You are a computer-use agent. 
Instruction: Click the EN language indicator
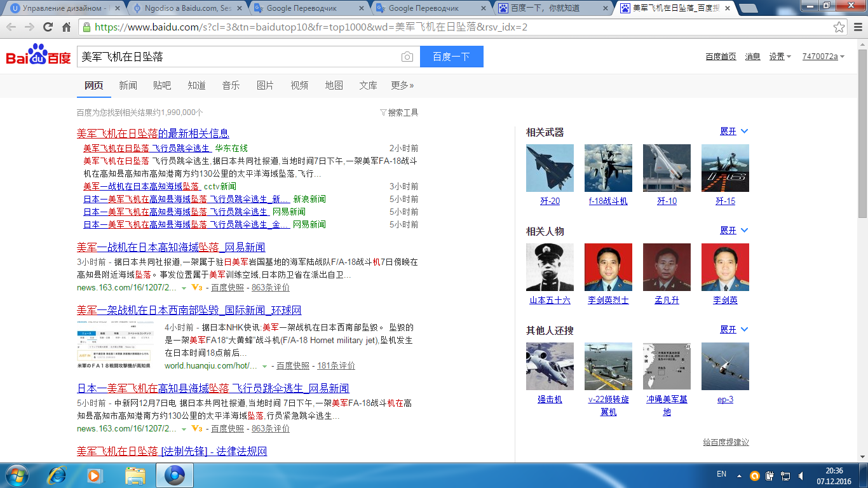pyautogui.click(x=721, y=474)
